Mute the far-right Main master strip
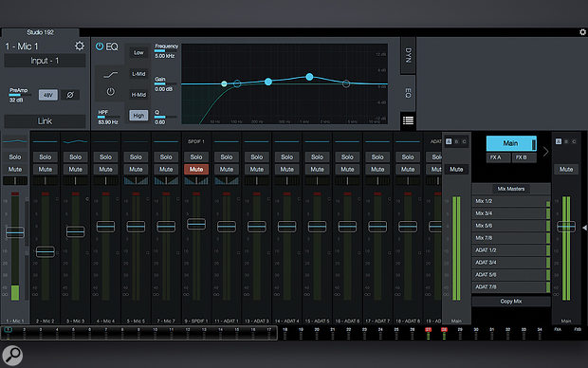Image resolution: width=588 pixels, height=368 pixels. pyautogui.click(x=566, y=169)
